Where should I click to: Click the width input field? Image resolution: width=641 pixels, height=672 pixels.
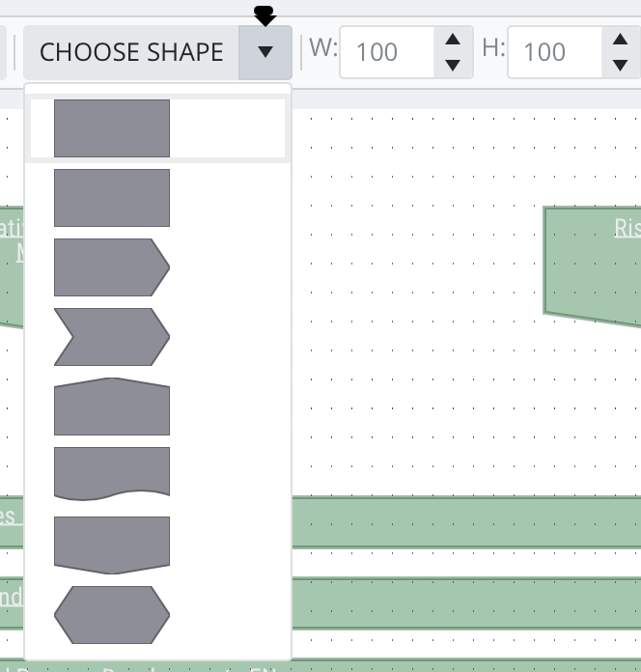coord(386,52)
